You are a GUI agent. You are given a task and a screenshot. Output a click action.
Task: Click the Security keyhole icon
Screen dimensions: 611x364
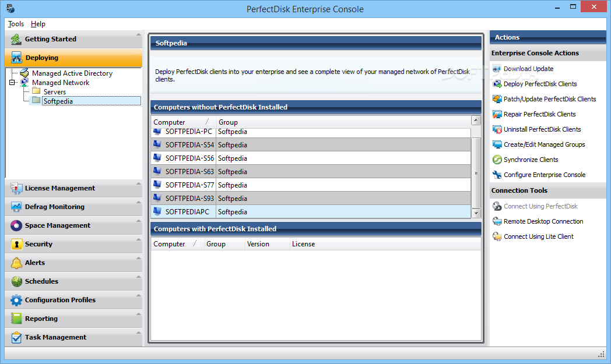[16, 244]
